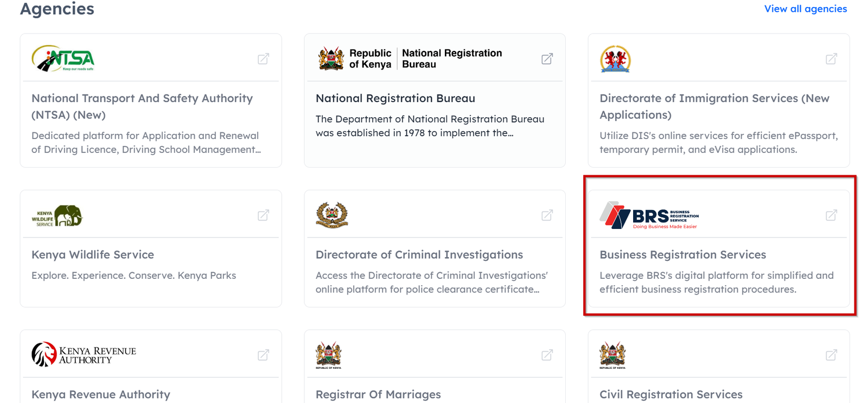Click text 'Explore. Experience. Conserve. Kenya Parks'
Viewport: 868px width, 403px height.
[133, 276]
